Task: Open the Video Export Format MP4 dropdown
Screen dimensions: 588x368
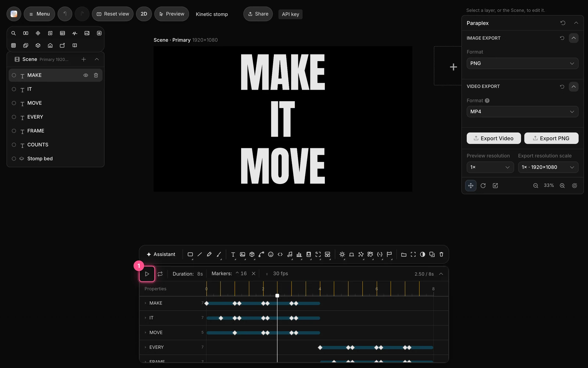Action: click(x=522, y=112)
